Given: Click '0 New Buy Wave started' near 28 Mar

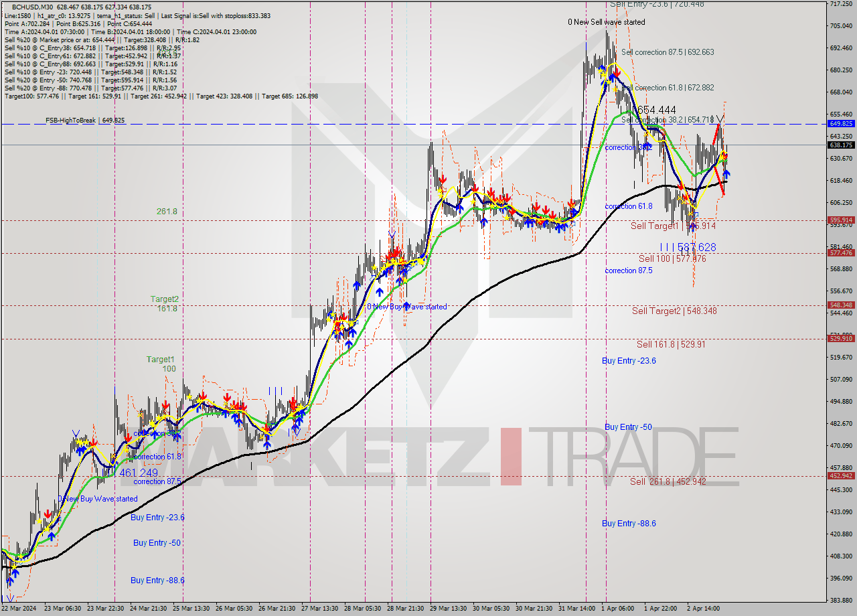Looking at the screenshot, I should [406, 307].
